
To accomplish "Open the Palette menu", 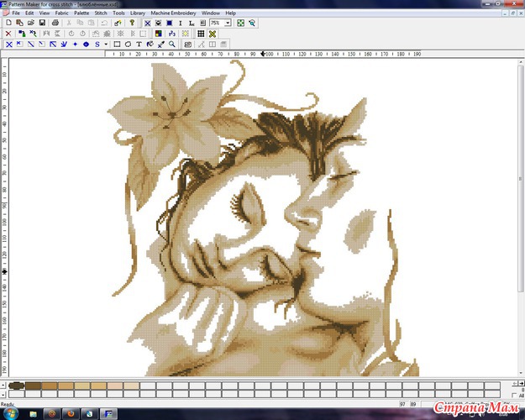I will point(81,13).
